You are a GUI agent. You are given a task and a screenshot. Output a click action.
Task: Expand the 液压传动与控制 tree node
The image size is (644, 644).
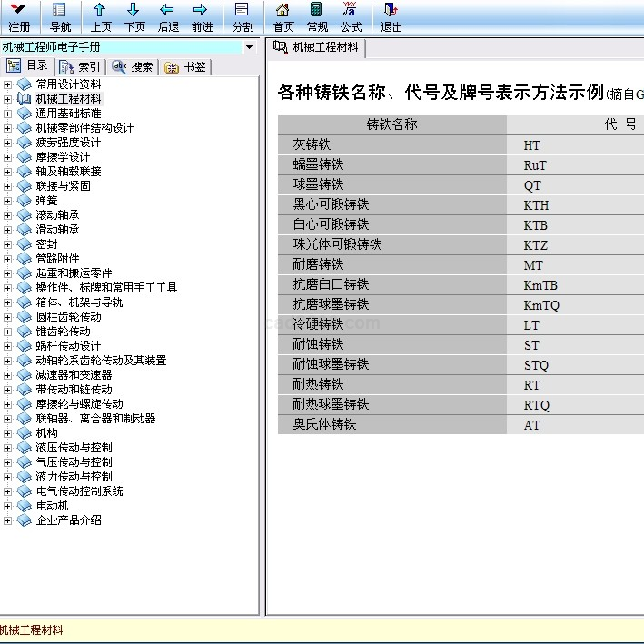click(x=8, y=448)
